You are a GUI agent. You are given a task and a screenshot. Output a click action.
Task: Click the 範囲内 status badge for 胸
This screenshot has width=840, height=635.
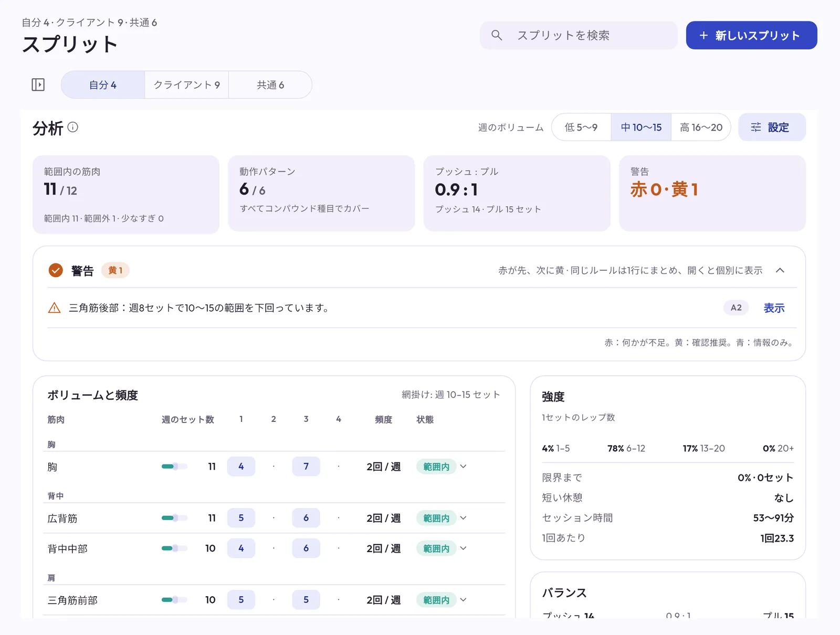436,467
